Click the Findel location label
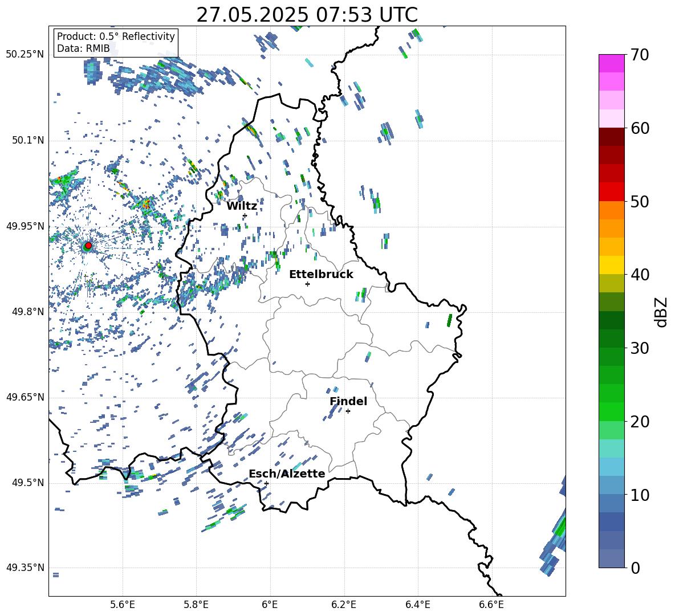The height and width of the screenshot is (616, 675). (348, 401)
